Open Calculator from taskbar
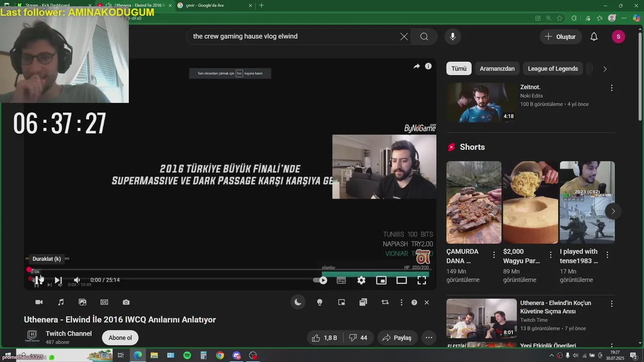Viewport: 644px width, 362px height. coord(203,355)
